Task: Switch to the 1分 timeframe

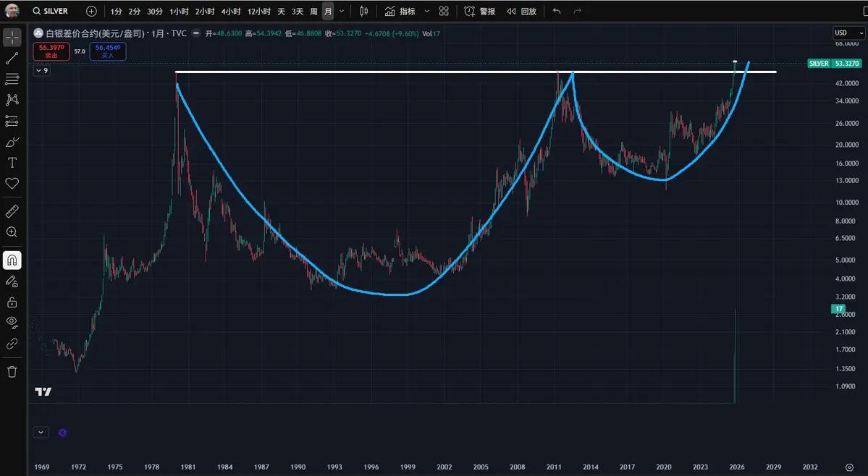Action: coord(117,11)
